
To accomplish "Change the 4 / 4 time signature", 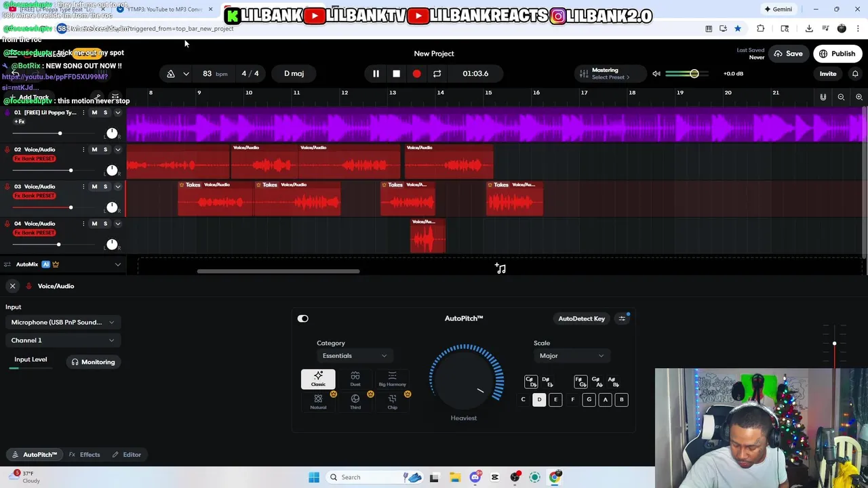I will click(250, 73).
